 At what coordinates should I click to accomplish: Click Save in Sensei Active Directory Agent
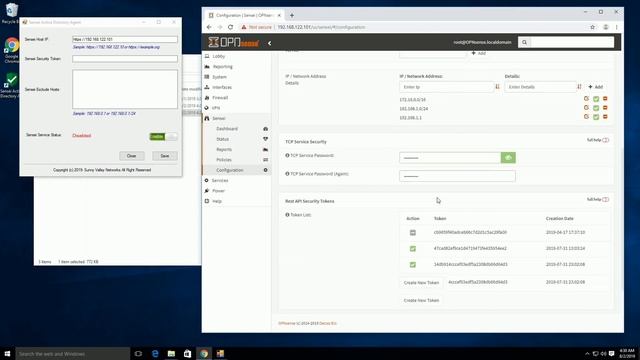[x=164, y=156]
